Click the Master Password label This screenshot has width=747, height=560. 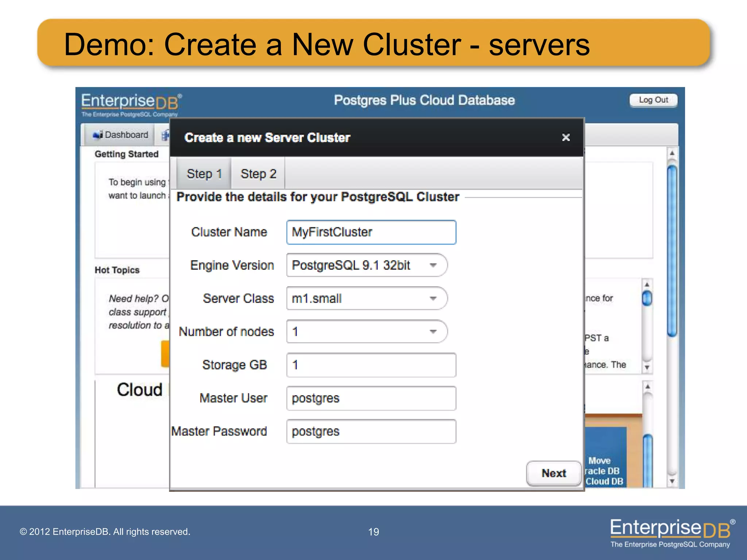219,431
